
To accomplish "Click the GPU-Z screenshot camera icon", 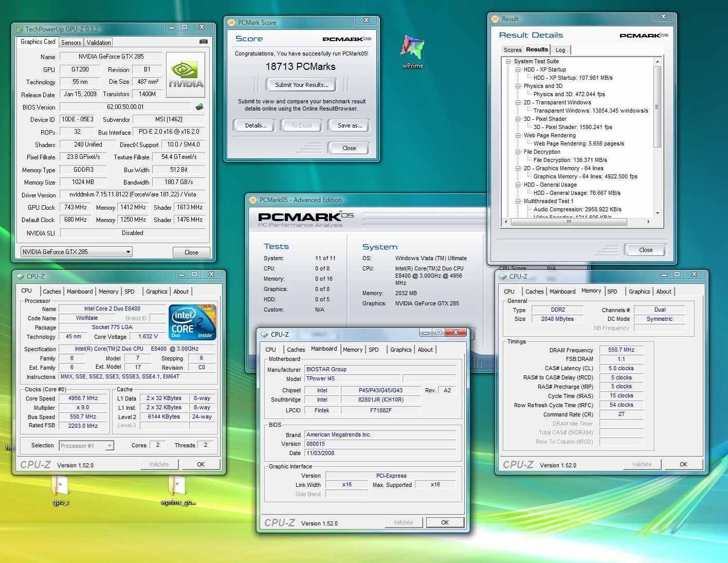I will pyautogui.click(x=204, y=42).
